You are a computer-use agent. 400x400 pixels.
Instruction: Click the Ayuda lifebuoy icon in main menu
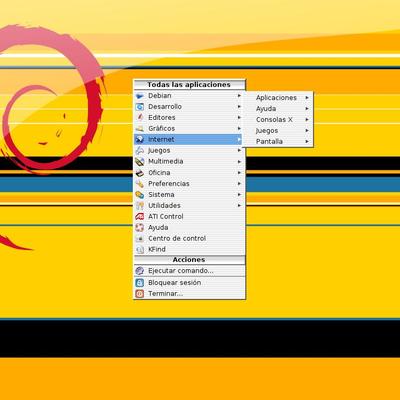(140, 228)
